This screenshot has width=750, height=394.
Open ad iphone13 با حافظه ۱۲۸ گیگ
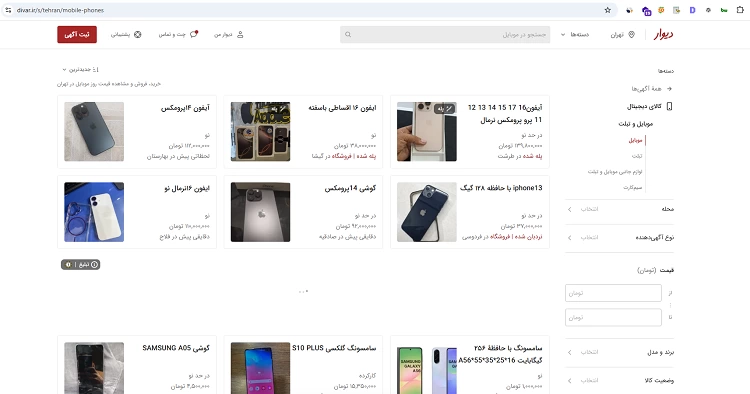click(470, 212)
